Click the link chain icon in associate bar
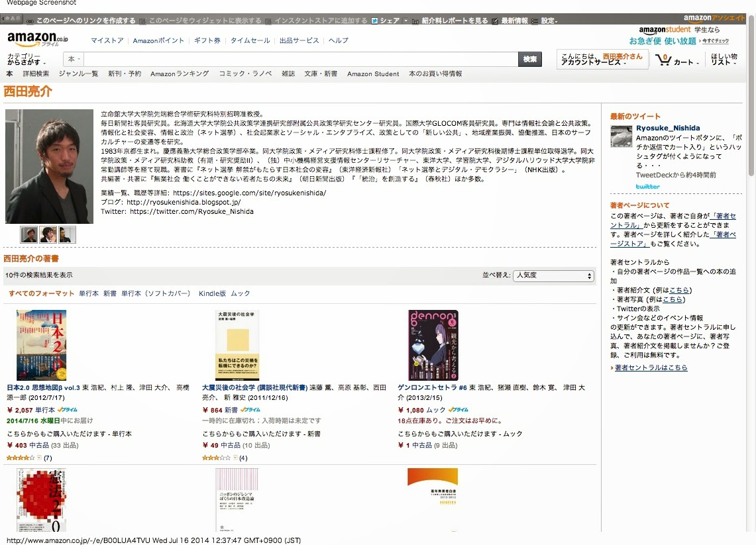This screenshot has width=756, height=545. [x=30, y=21]
